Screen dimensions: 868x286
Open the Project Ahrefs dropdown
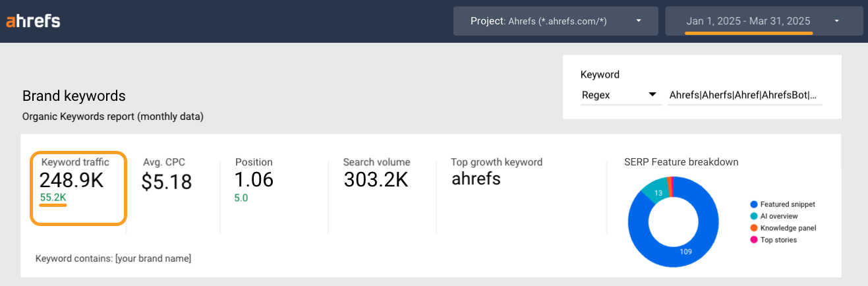pos(556,21)
